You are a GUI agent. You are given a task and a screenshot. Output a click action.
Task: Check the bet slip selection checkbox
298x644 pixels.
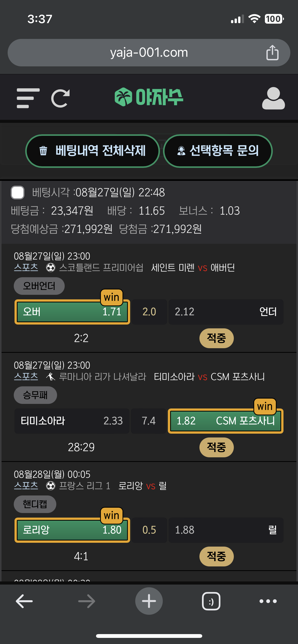coord(18,193)
